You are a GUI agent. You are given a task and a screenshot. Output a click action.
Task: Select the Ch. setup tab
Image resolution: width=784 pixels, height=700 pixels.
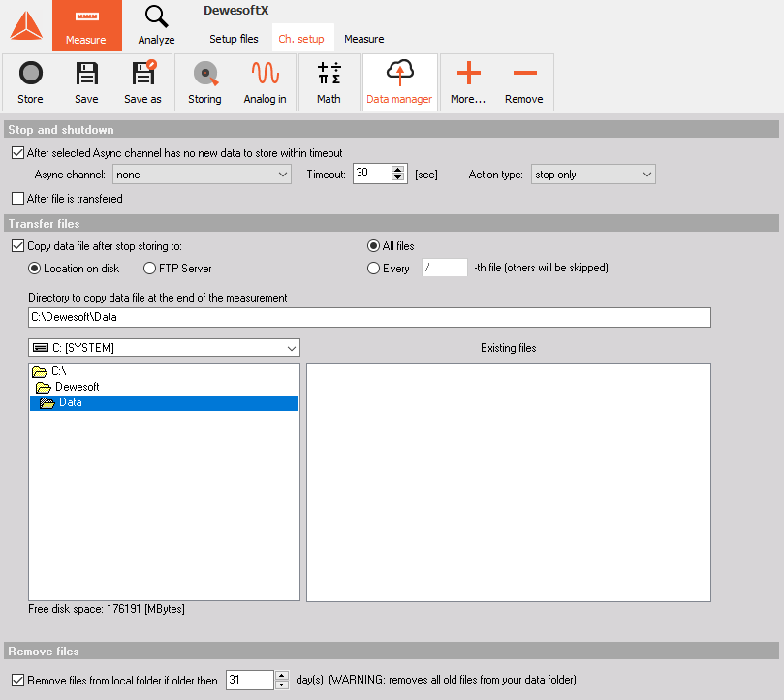click(301, 39)
